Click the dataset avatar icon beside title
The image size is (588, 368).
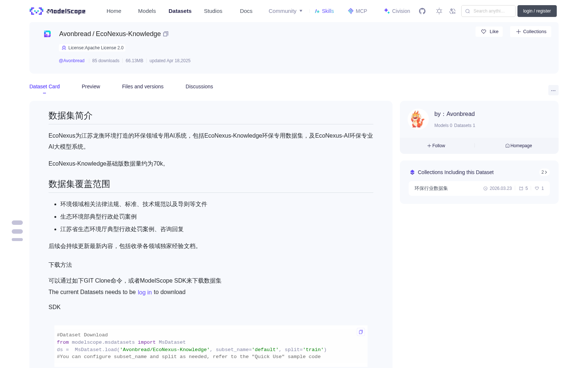tap(47, 34)
